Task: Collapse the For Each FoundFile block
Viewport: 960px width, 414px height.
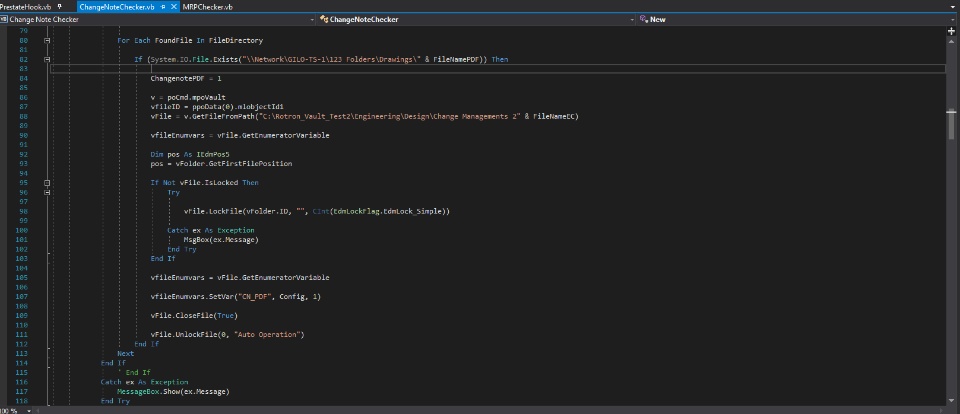Action: [x=47, y=40]
